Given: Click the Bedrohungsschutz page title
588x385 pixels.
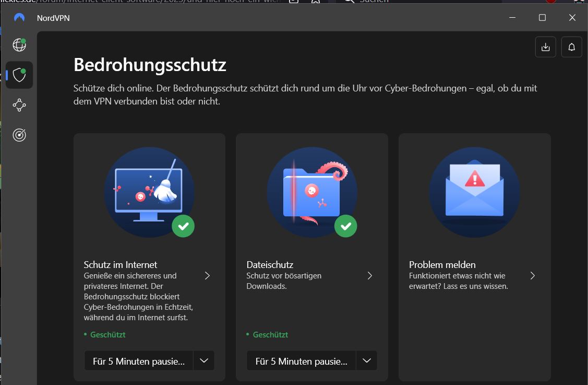Looking at the screenshot, I should [x=150, y=65].
